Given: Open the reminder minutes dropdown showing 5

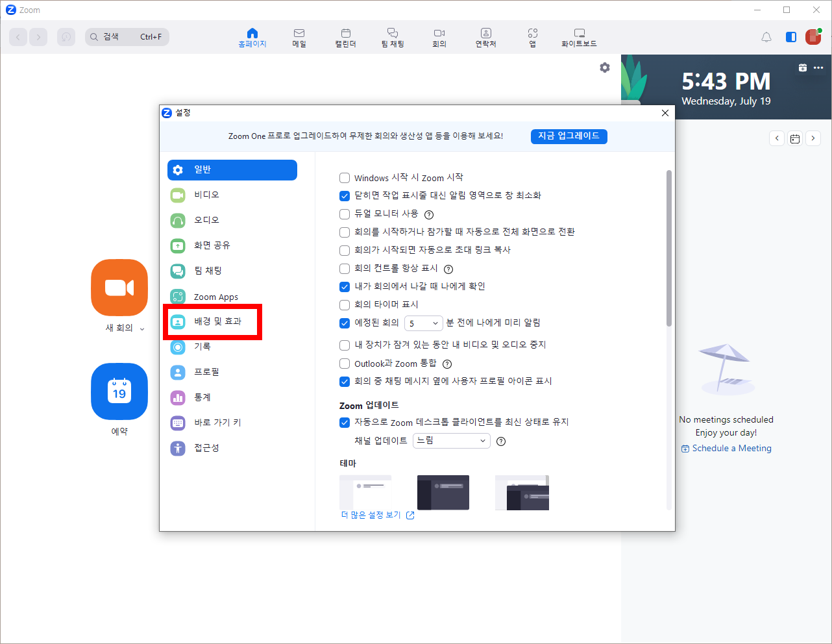Looking at the screenshot, I should 423,323.
